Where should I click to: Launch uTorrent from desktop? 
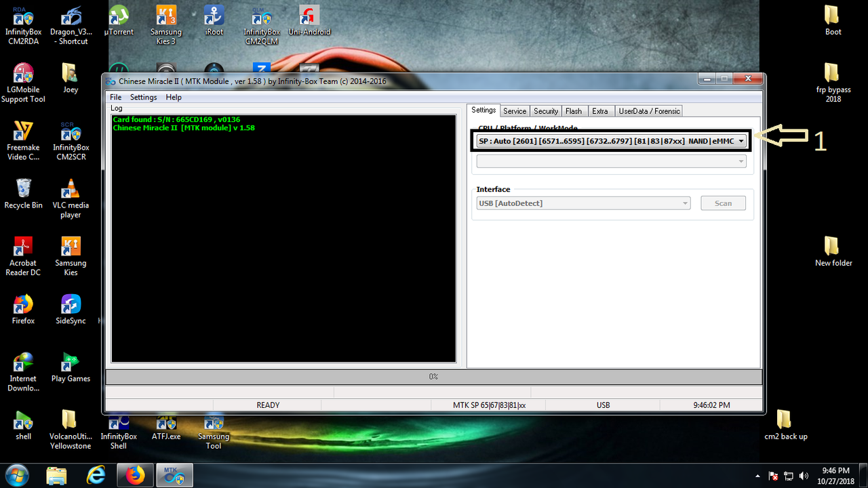(119, 20)
